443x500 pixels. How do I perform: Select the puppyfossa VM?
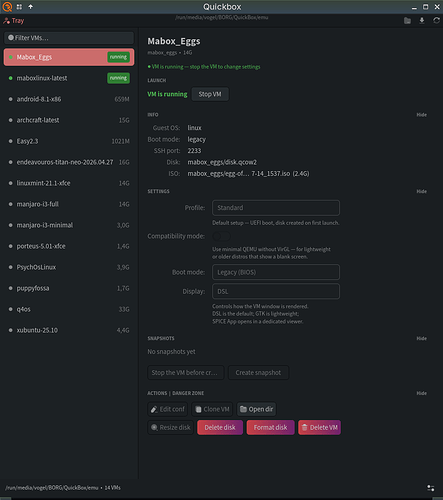[69, 288]
